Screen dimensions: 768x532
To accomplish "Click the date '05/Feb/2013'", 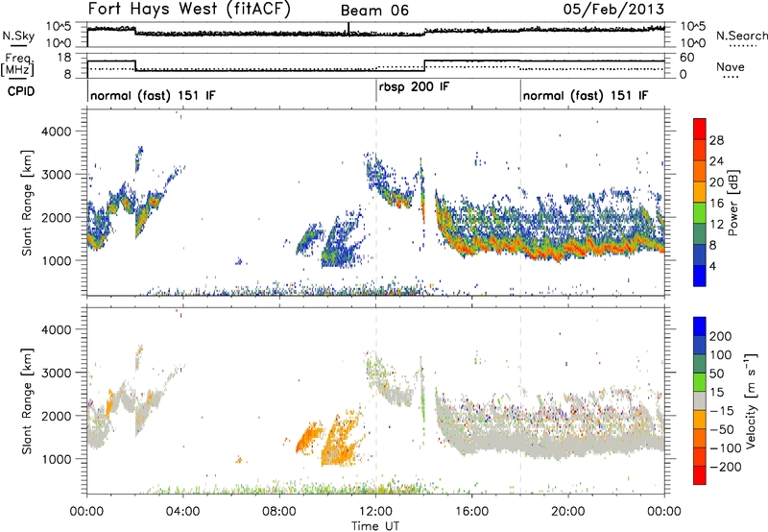I will tap(613, 9).
